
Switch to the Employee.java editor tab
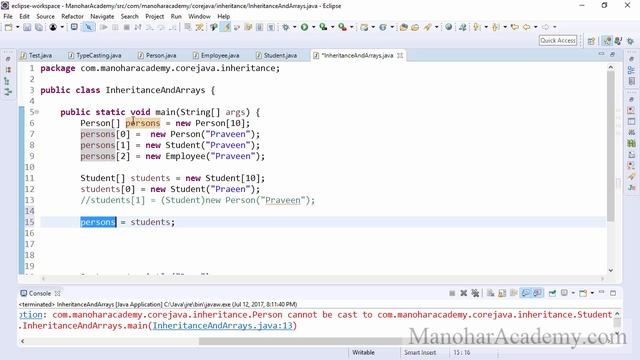coord(216,56)
